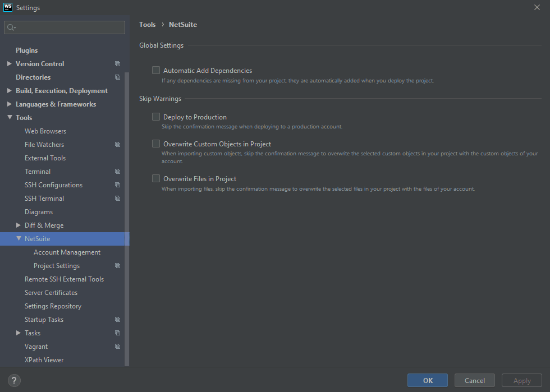Select the Directories settings entry

[33, 77]
